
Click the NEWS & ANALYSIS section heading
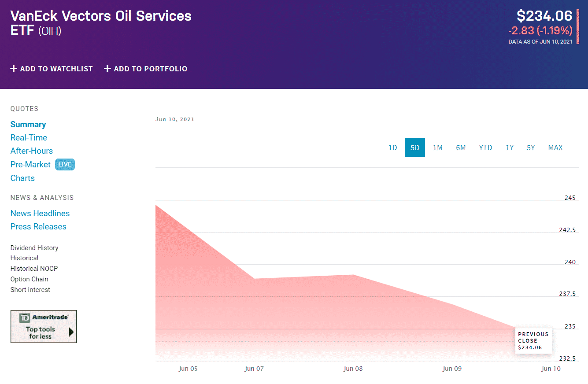pos(42,198)
